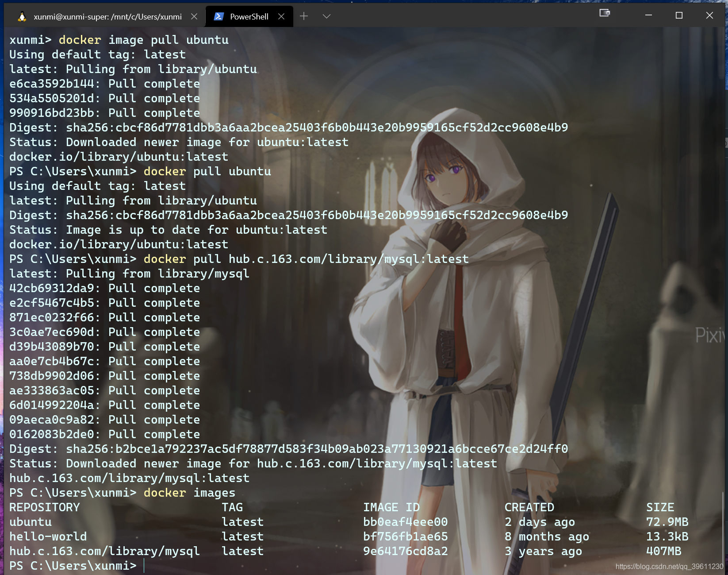This screenshot has height=575, width=728.
Task: Click layer 'aa0e7cb4b67c: Pull complete'
Action: [x=104, y=361]
